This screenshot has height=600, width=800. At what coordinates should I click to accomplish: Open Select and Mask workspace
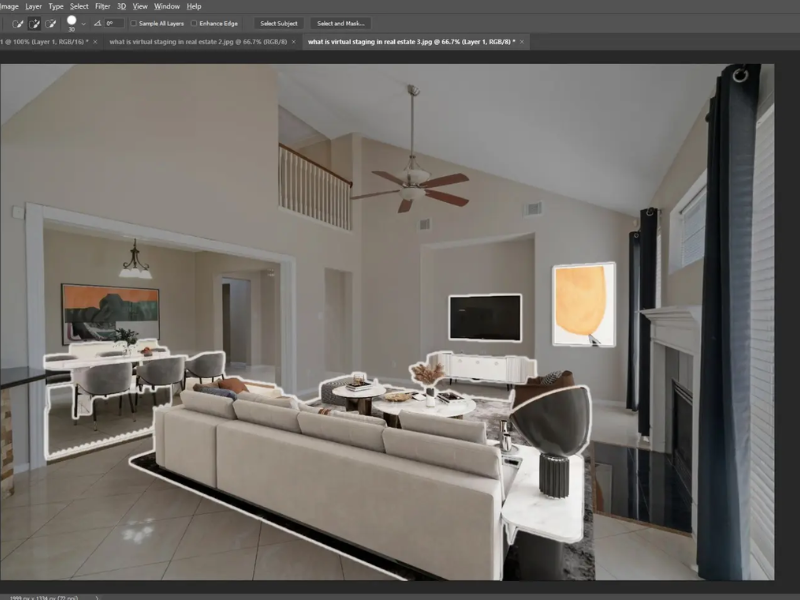point(340,23)
